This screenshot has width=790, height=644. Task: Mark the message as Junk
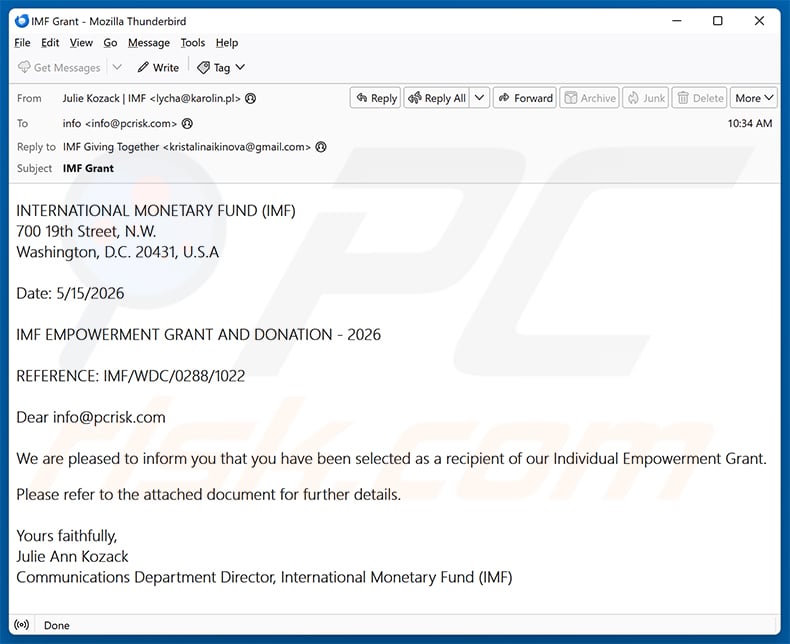[x=645, y=98]
